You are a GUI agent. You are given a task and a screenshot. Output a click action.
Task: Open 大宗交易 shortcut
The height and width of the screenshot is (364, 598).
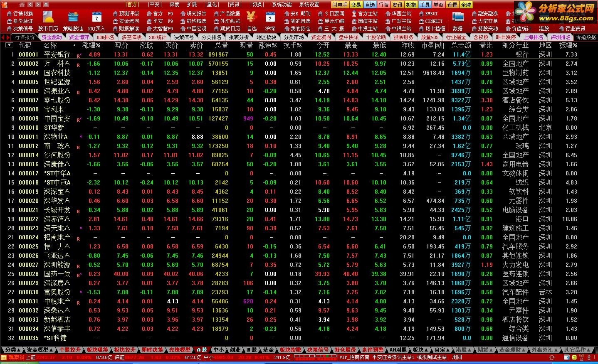[484, 21]
